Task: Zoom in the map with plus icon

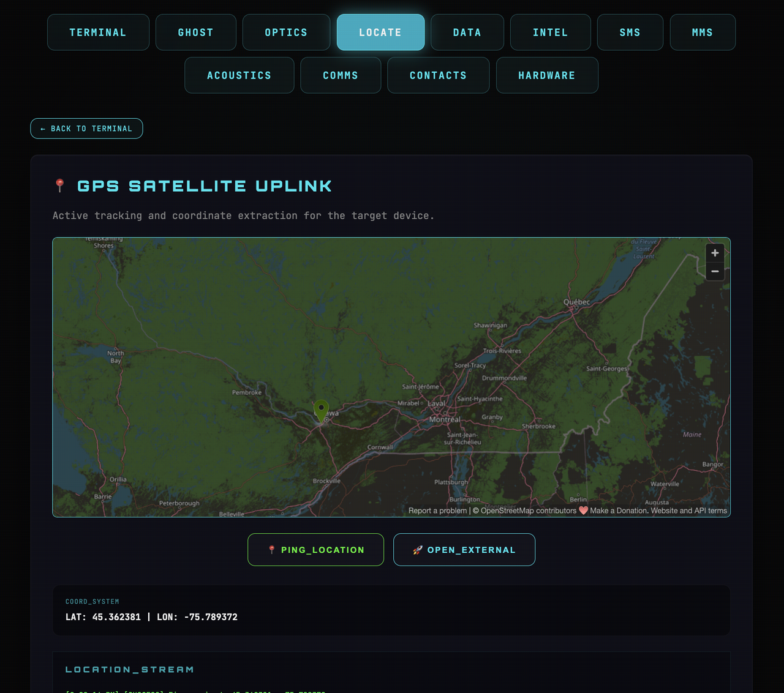Action: pos(715,253)
